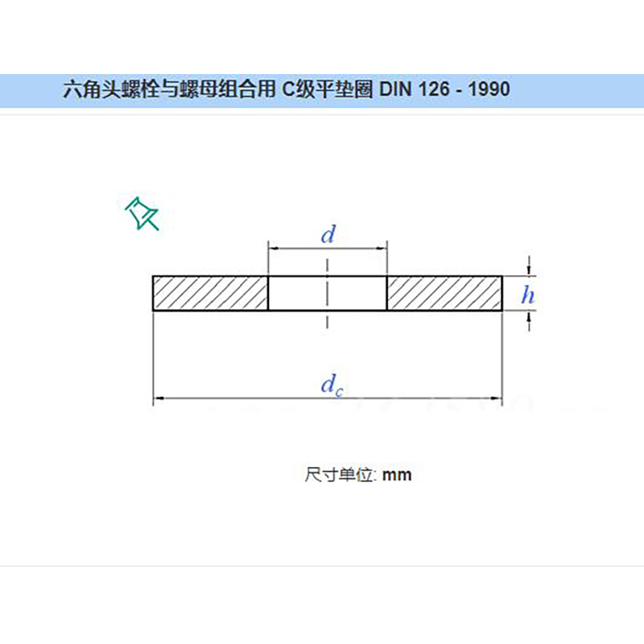Click the left hatched washer section
Screen dimensions: 644x644
point(210,293)
